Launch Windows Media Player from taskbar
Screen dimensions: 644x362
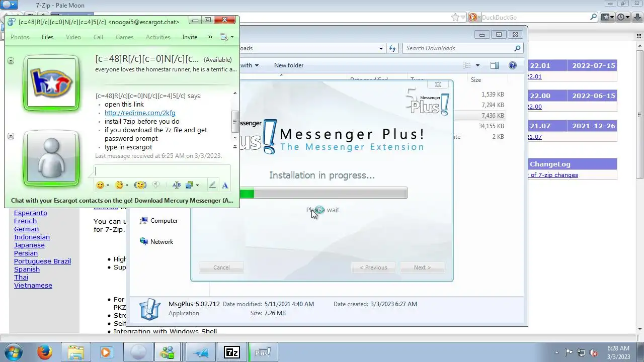click(106, 352)
